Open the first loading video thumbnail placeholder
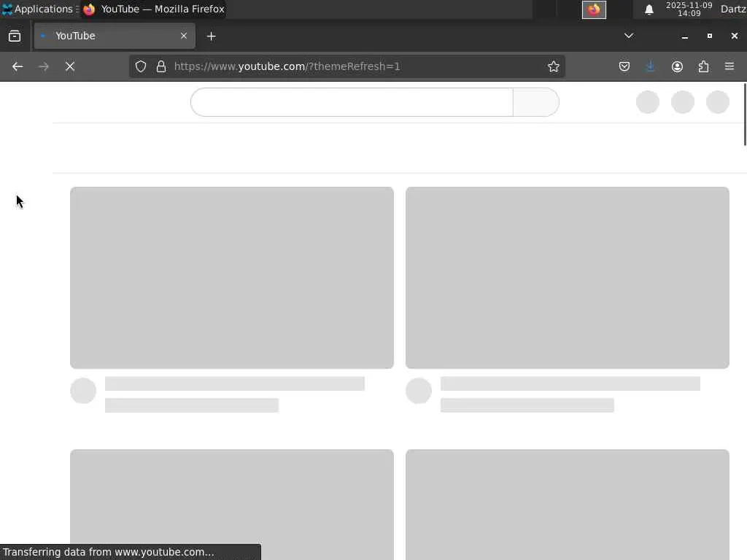 tap(232, 278)
